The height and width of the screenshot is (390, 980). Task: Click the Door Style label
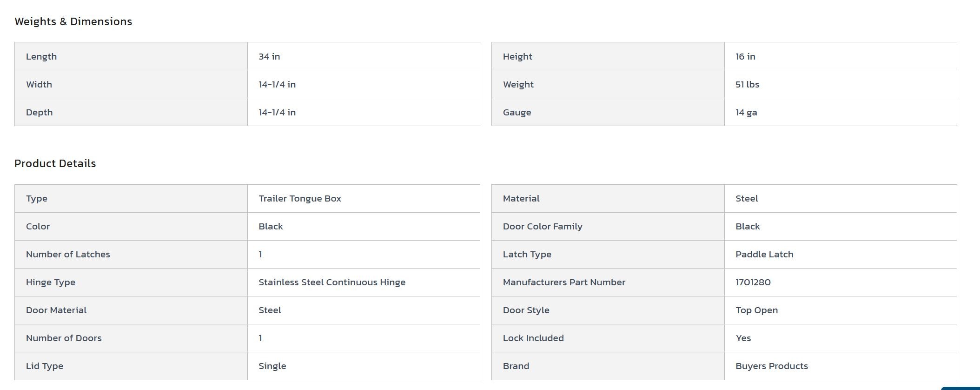[526, 310]
